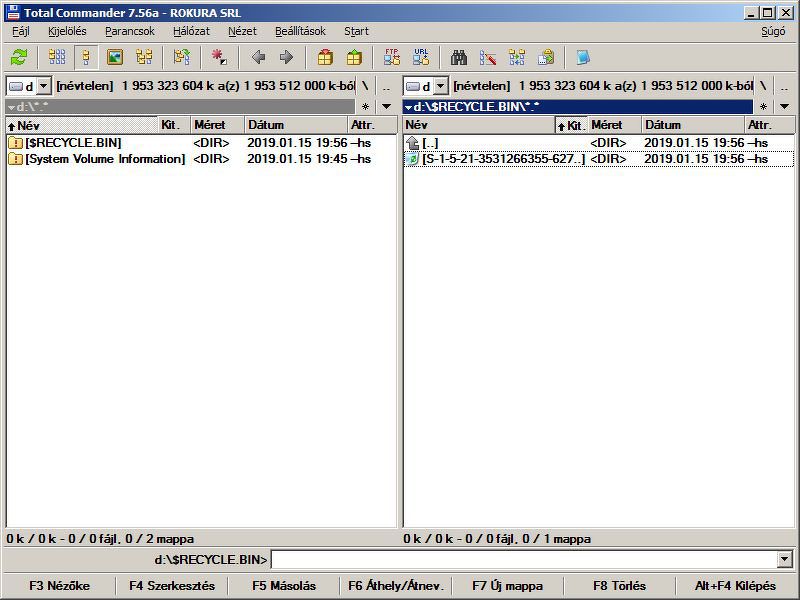Open the synchronize directories icon

tap(517, 57)
